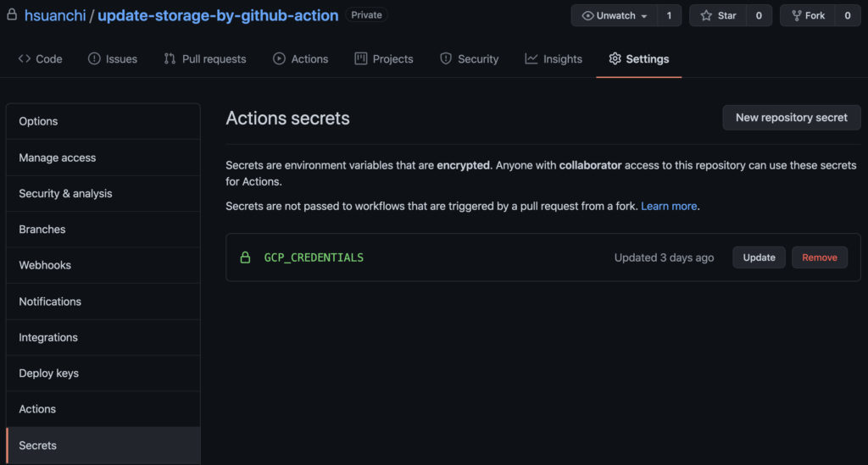Click the private repository lock icon

tap(12, 15)
